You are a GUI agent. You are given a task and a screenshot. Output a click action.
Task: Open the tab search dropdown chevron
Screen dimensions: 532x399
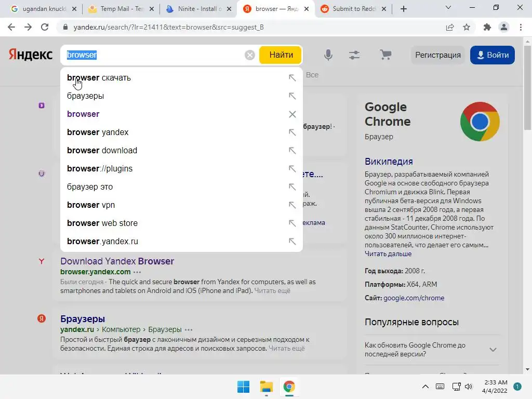click(448, 7)
